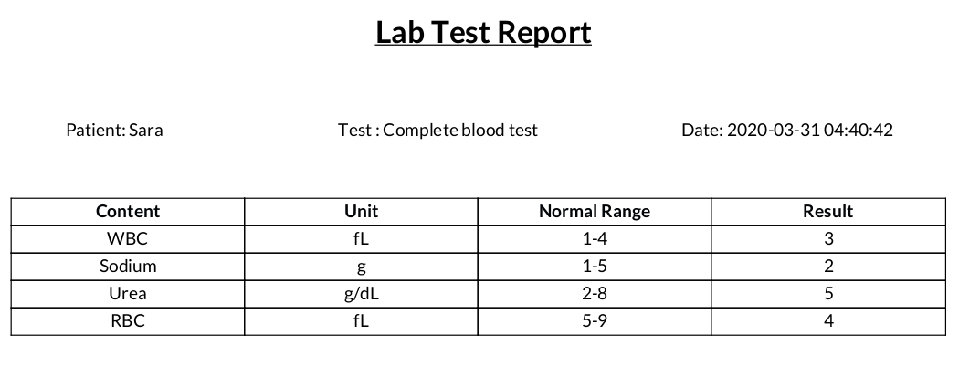This screenshot has width=980, height=377.
Task: Click the Content column header
Action: (x=128, y=212)
